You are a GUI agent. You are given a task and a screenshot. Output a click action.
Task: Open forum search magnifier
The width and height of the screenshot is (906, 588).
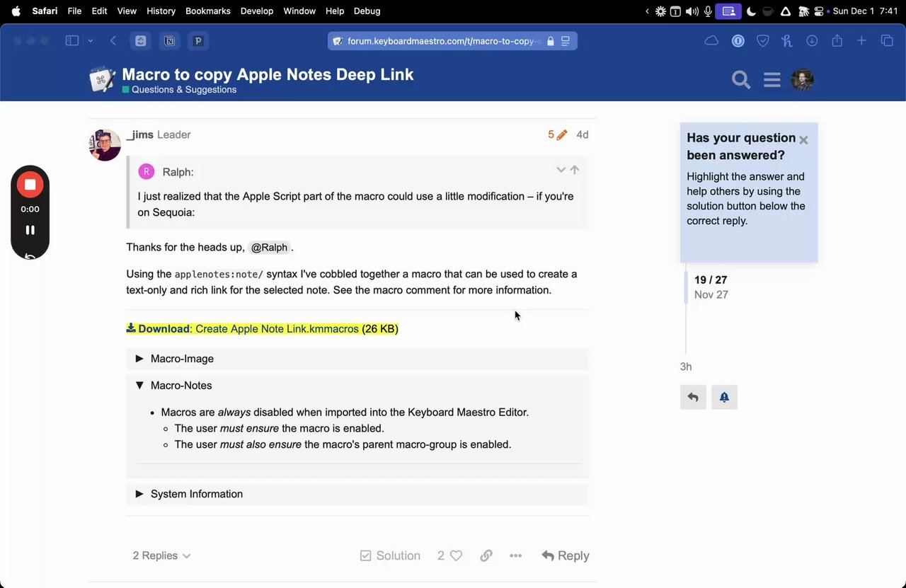click(x=741, y=80)
